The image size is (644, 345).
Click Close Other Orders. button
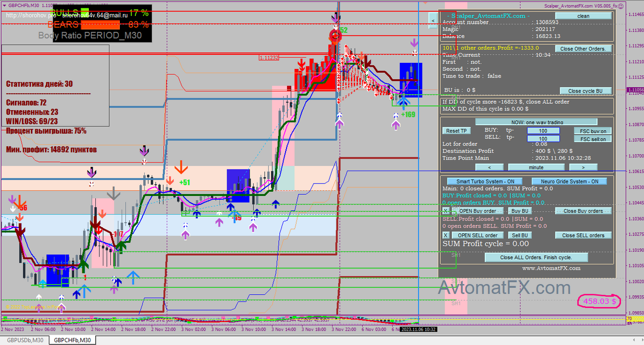tap(583, 49)
